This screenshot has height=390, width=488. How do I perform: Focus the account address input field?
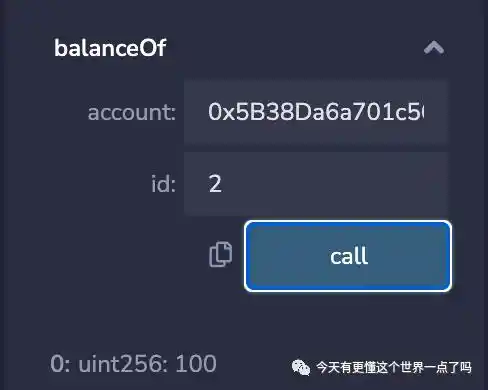click(x=315, y=112)
